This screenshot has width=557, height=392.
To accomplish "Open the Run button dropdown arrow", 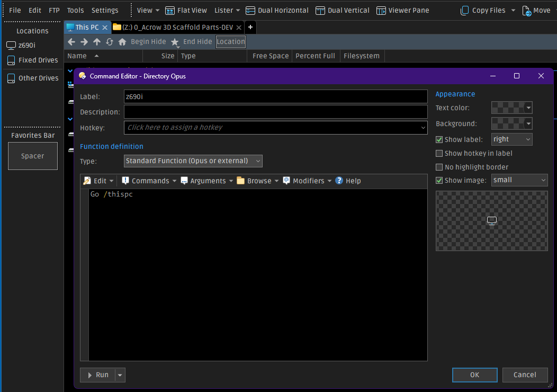I will [x=120, y=375].
